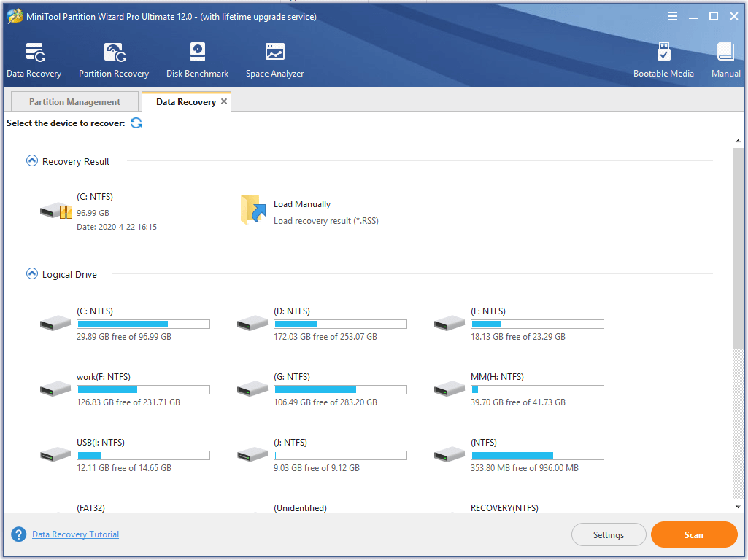
Task: Select '39.70 GB free of 41.73 GB' text
Action: point(518,402)
